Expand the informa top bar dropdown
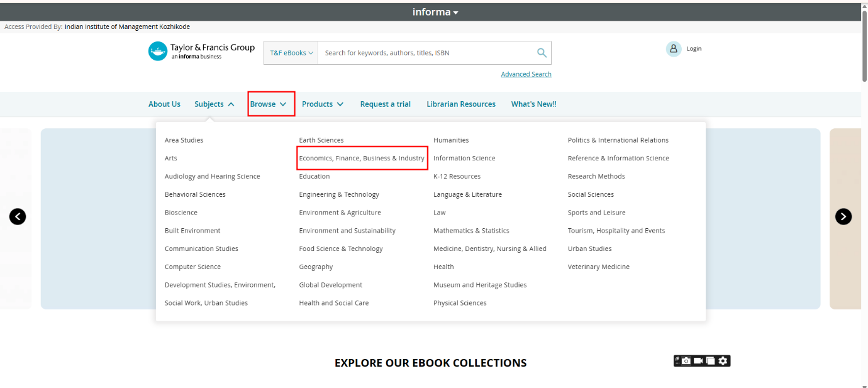868x388 pixels. coord(435,12)
